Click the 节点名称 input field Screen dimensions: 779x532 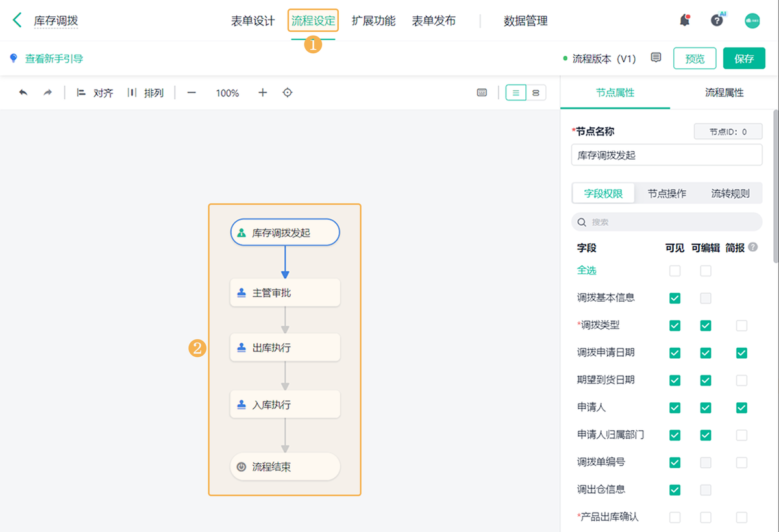click(x=667, y=155)
